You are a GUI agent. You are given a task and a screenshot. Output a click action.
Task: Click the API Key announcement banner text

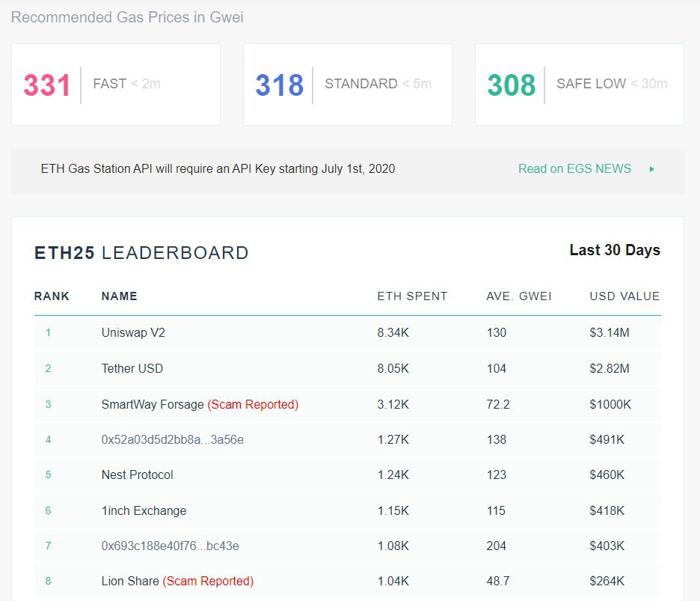pos(218,169)
